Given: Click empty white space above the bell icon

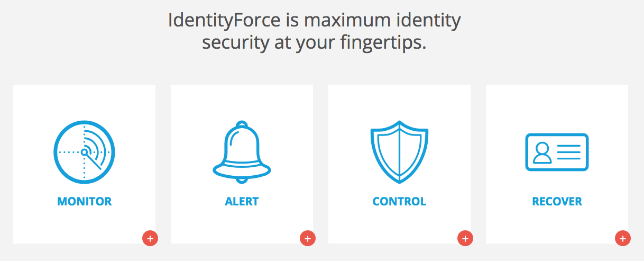Looking at the screenshot, I should [x=242, y=102].
